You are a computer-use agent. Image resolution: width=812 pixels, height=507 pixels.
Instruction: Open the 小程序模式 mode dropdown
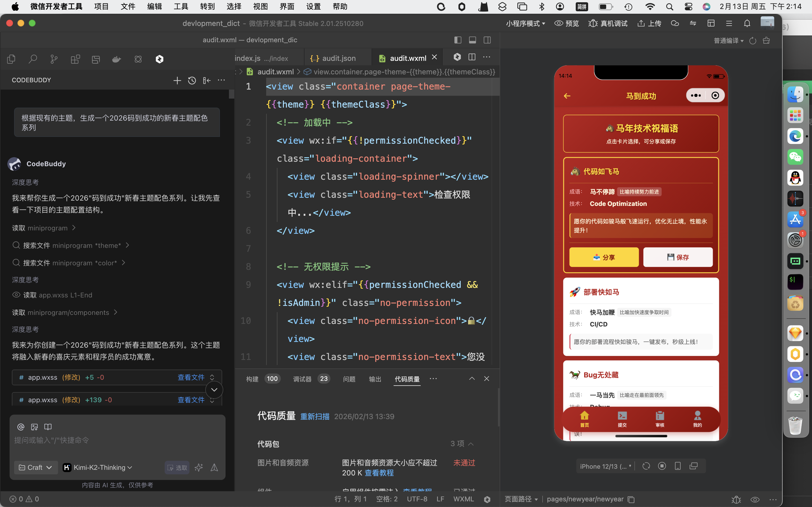coord(526,23)
